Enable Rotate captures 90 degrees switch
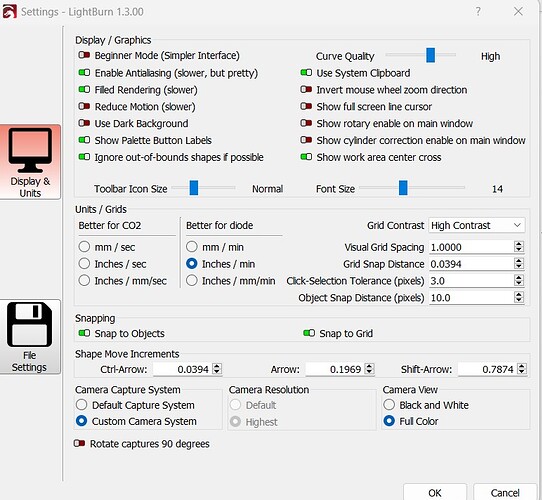542x500 pixels. pyautogui.click(x=79, y=443)
